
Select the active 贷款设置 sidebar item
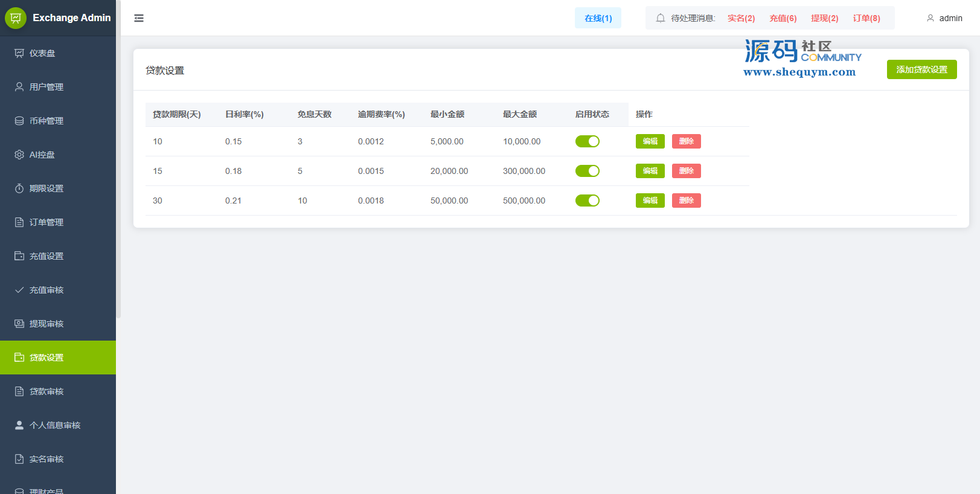point(58,358)
